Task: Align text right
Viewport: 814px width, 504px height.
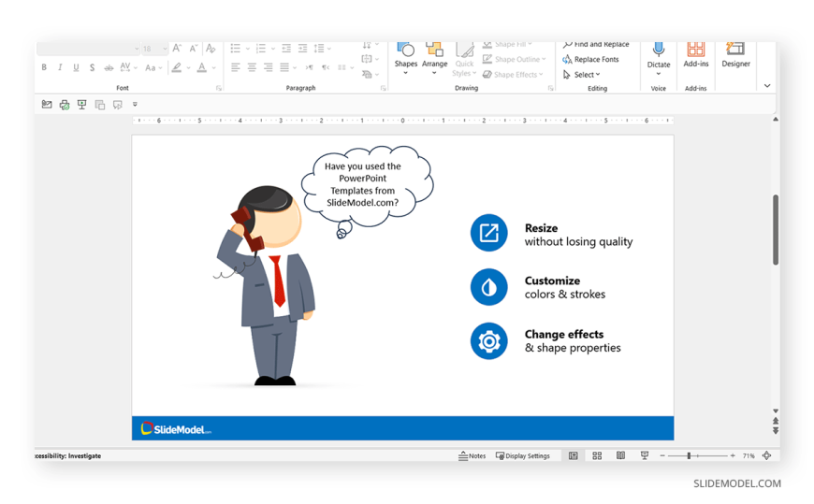Action: 269,67
